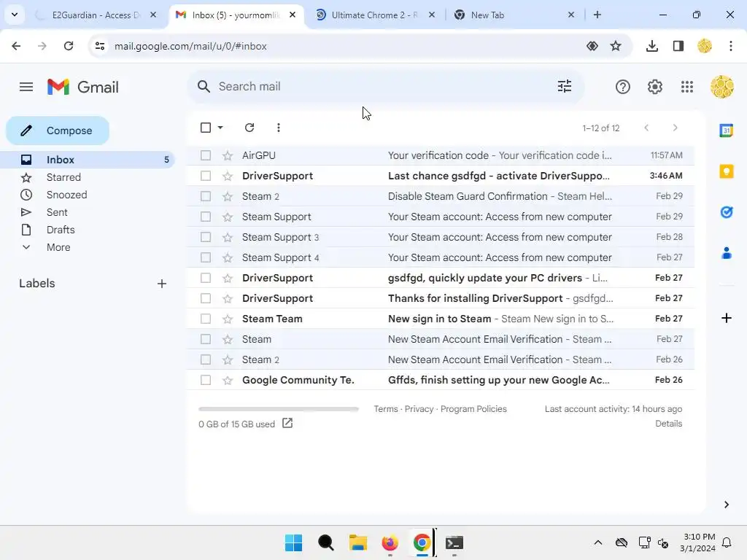Click the Compose button

click(x=58, y=131)
